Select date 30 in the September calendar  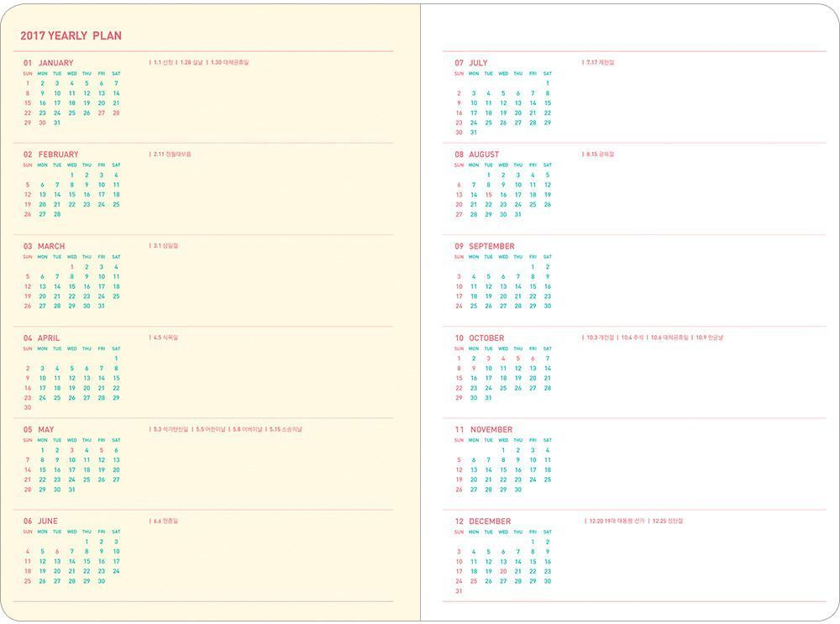point(548,307)
